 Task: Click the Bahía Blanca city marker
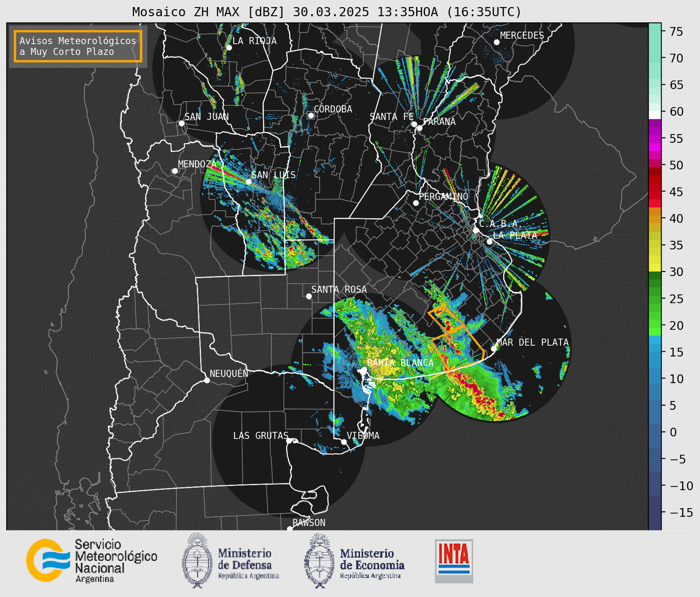click(x=364, y=369)
